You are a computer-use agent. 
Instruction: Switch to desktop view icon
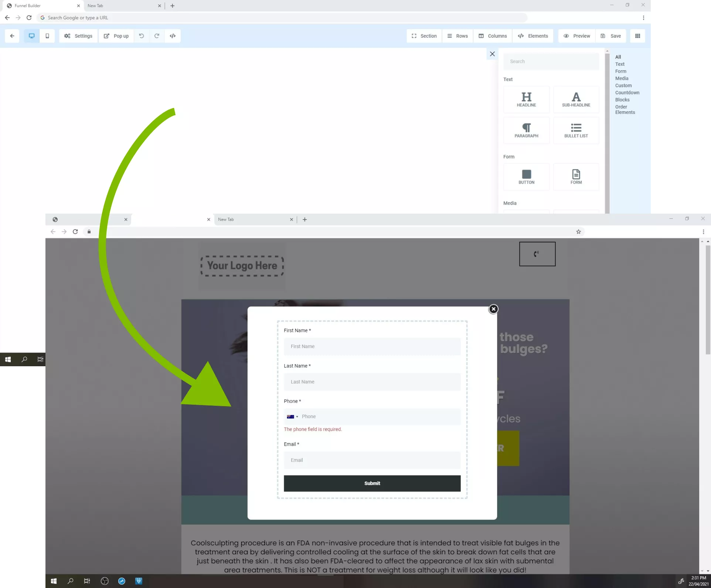(x=32, y=36)
